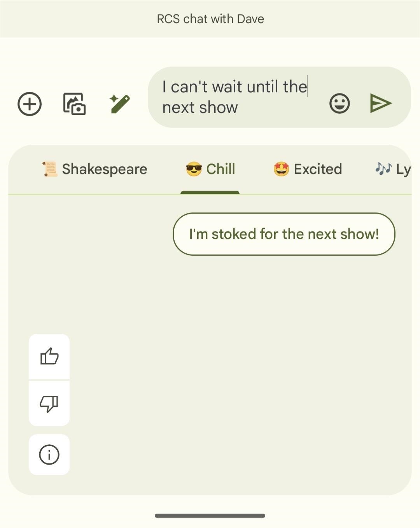
Task: Open the gallery and camera picker
Action: point(74,104)
